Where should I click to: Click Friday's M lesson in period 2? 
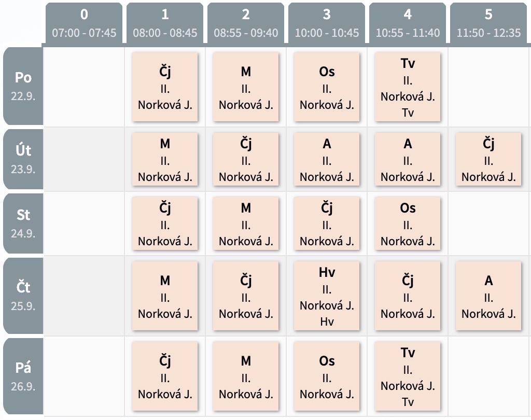246,376
